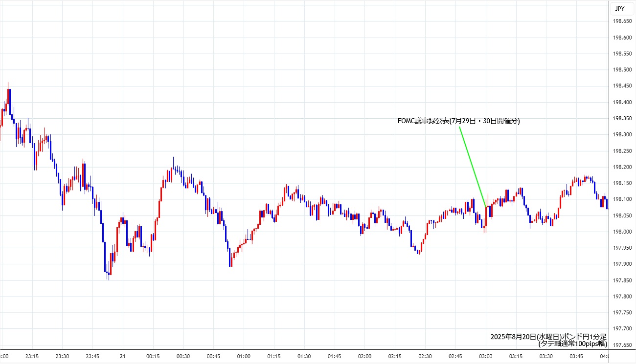The width and height of the screenshot is (636, 364).
Task: Select the 00:15 time axis label
Action: 153,356
